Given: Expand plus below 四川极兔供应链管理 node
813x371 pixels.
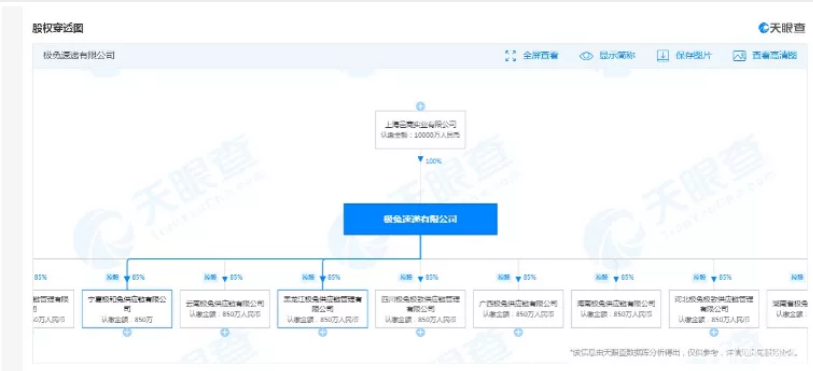Looking at the screenshot, I should click(x=420, y=332).
